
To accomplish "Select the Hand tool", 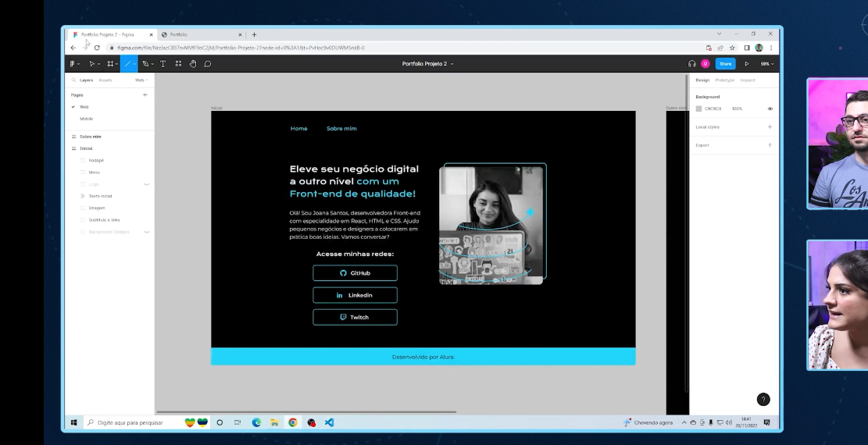I will tap(193, 64).
